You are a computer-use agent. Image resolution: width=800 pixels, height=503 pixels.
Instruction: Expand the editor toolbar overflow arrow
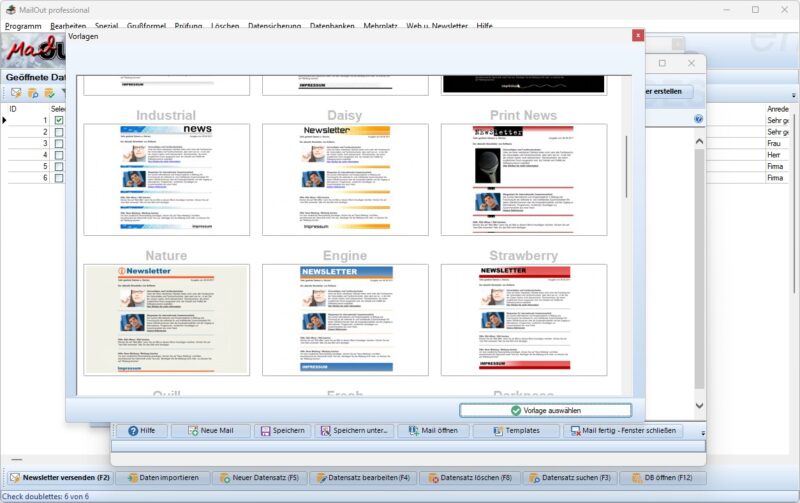(x=703, y=433)
